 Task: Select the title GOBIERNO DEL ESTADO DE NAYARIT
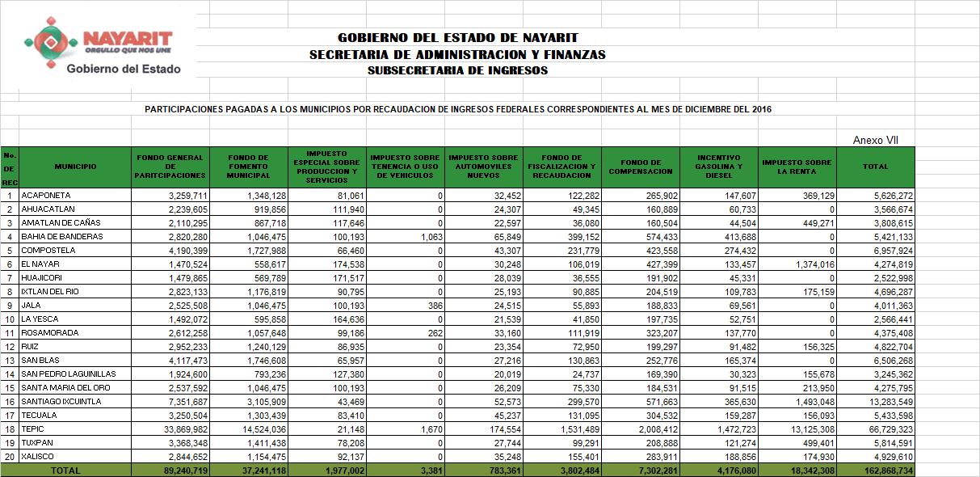(x=458, y=38)
